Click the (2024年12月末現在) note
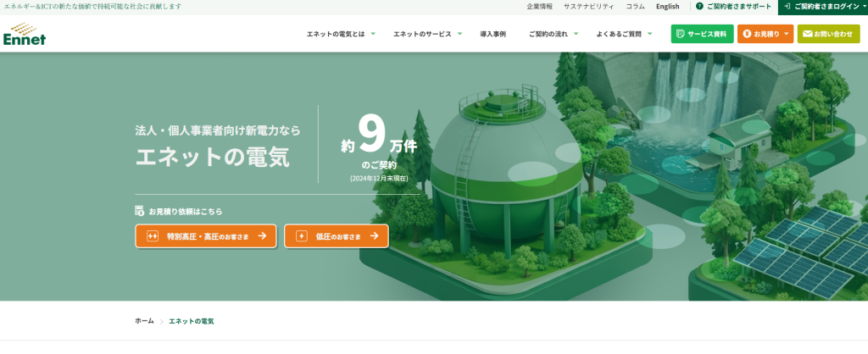The width and height of the screenshot is (868, 354). 379,179
